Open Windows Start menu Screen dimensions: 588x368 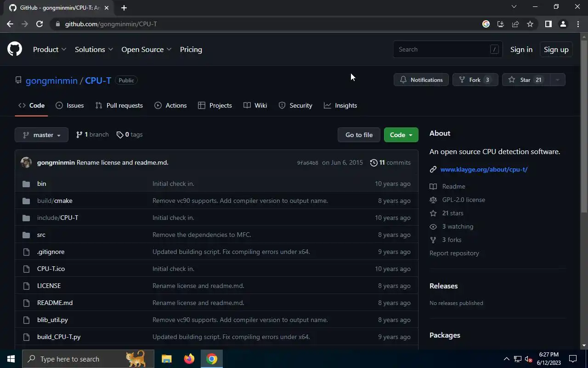point(11,359)
